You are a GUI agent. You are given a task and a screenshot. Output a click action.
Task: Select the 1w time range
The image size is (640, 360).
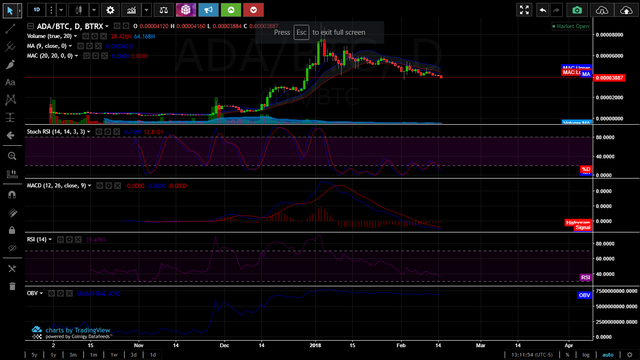coord(114,355)
